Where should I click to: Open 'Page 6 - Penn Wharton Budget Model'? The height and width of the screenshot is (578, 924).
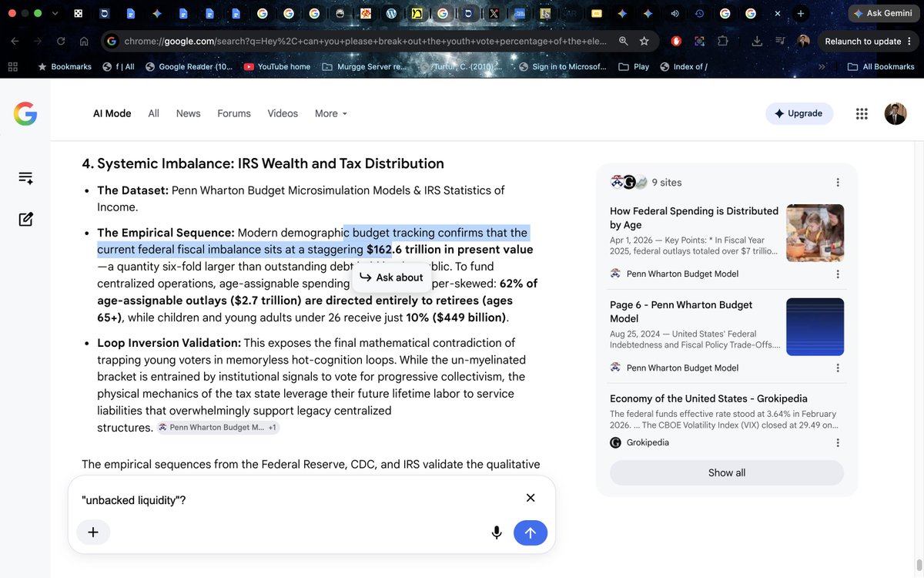coord(681,311)
